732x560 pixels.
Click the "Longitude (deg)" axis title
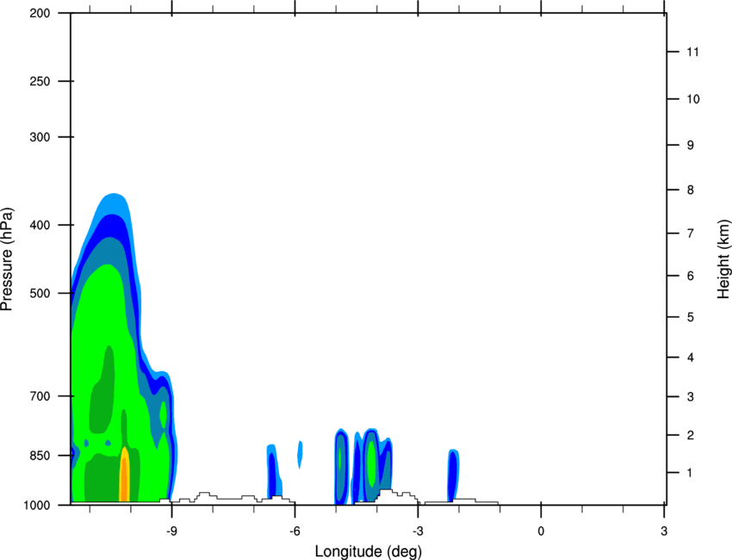click(369, 551)
